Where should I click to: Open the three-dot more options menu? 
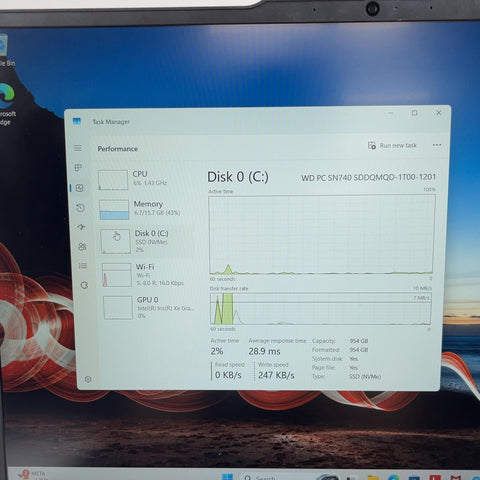pos(437,145)
